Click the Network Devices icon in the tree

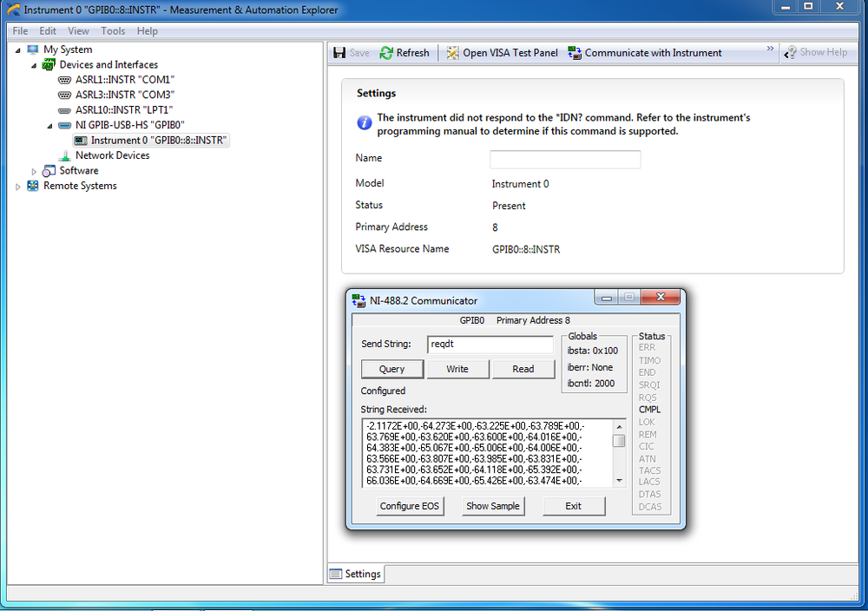point(63,155)
